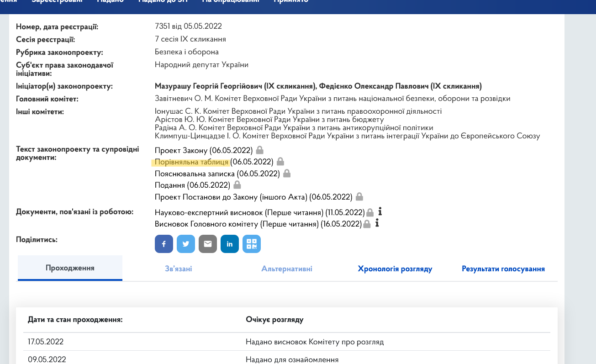Click Надано висновок Комітету про розгляд

point(315,342)
